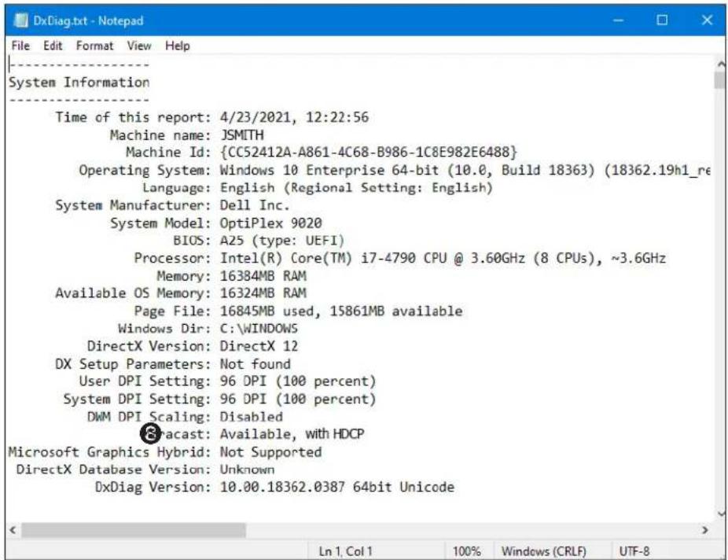Close the DxDiag.txt Notepad window
The image size is (728, 560).
coord(707,20)
